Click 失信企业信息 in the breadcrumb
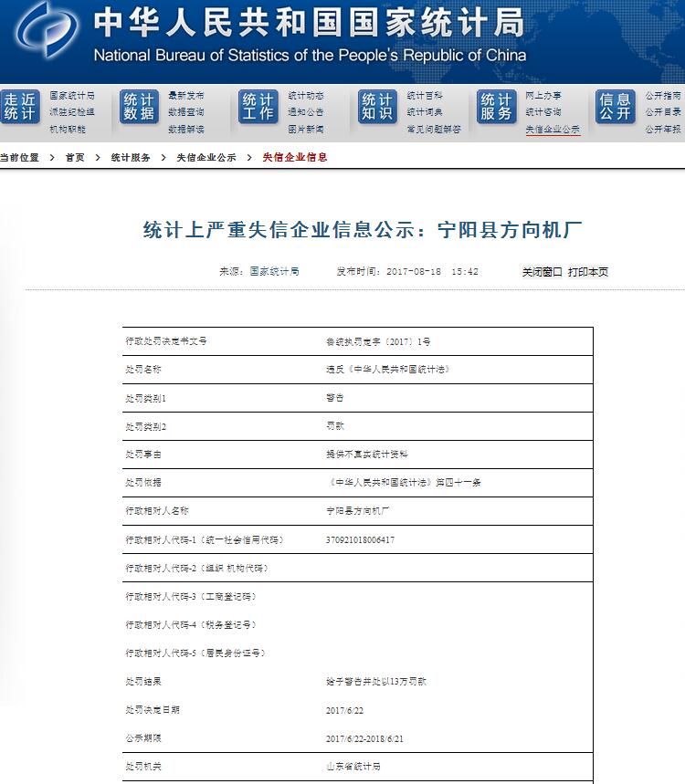The image size is (685, 784). tap(295, 158)
